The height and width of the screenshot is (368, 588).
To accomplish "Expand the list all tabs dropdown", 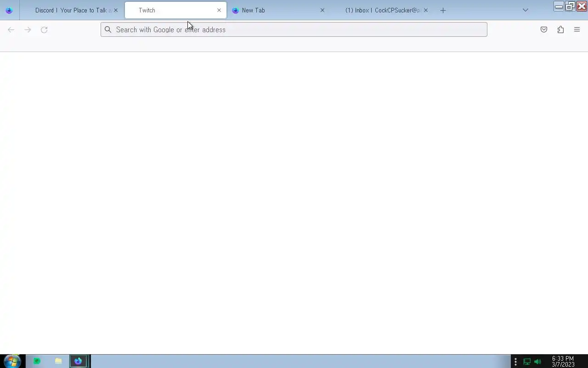I will click(x=526, y=10).
